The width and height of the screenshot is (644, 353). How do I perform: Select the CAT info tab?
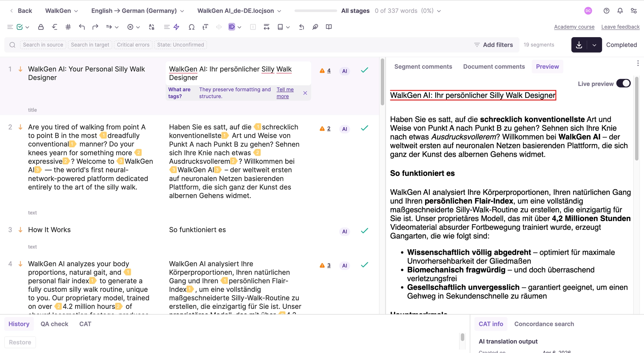click(x=491, y=324)
